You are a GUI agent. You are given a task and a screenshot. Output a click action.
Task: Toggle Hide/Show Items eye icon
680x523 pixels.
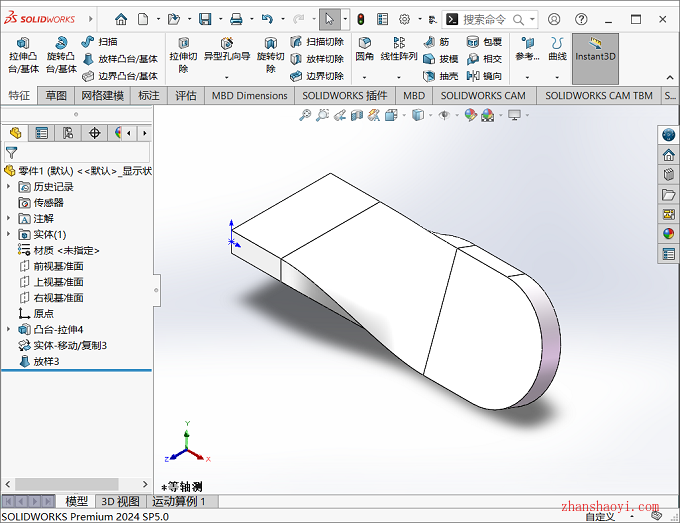(x=443, y=115)
